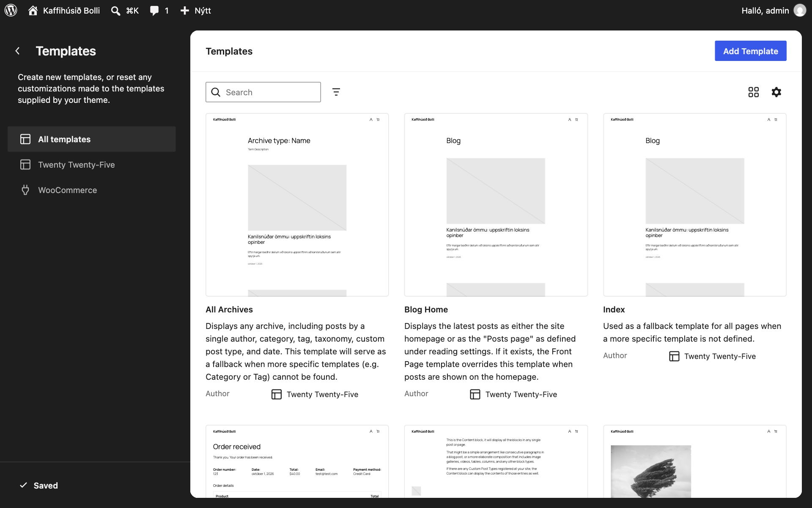The height and width of the screenshot is (508, 812).
Task: Click Twenty Twenty-Five author under Index
Action: 720,356
